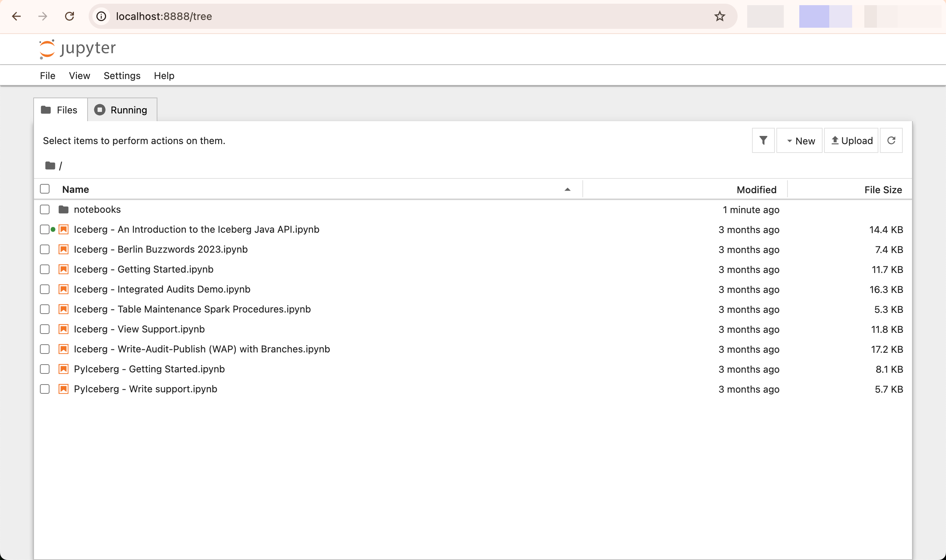
Task: Check the Iceberg Getting Started checkbox
Action: point(45,269)
